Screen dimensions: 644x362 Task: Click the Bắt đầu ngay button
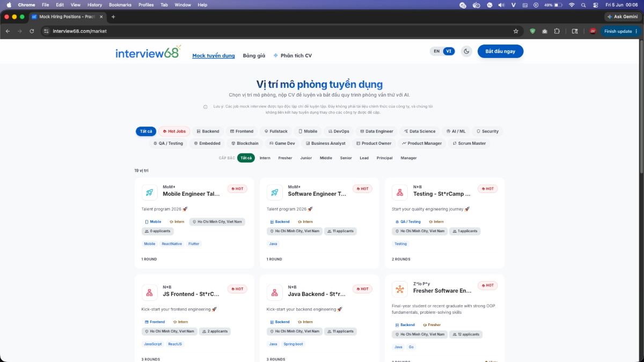click(x=500, y=51)
